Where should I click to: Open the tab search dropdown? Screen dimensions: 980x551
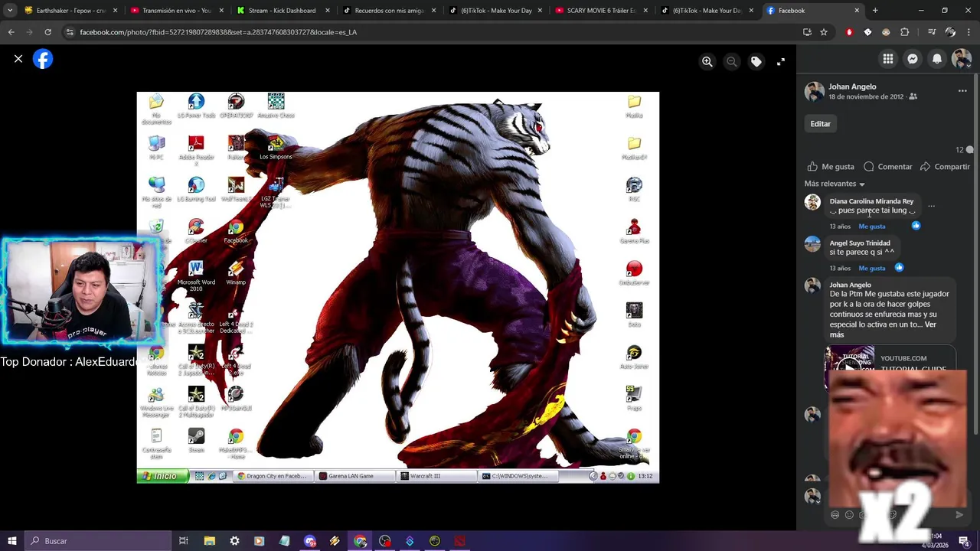pos(9,11)
